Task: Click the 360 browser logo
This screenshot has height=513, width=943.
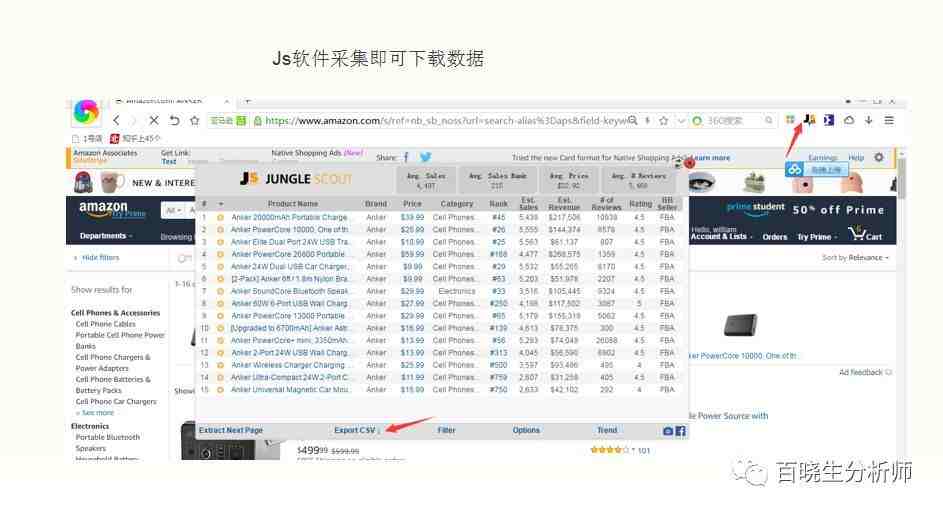Action: (86, 112)
